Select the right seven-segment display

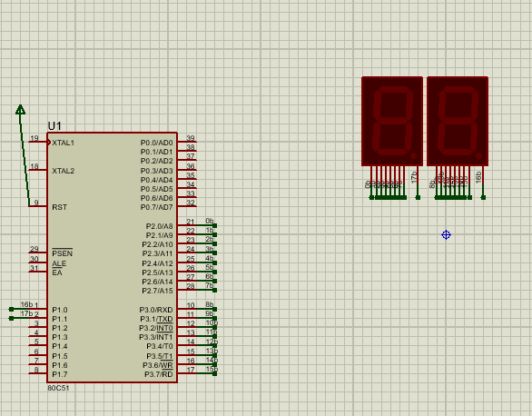(x=458, y=121)
